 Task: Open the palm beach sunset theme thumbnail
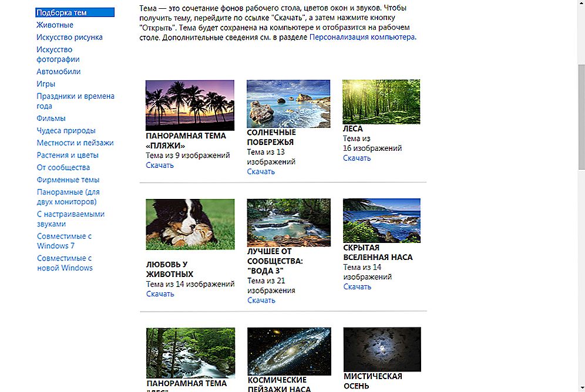tap(190, 105)
